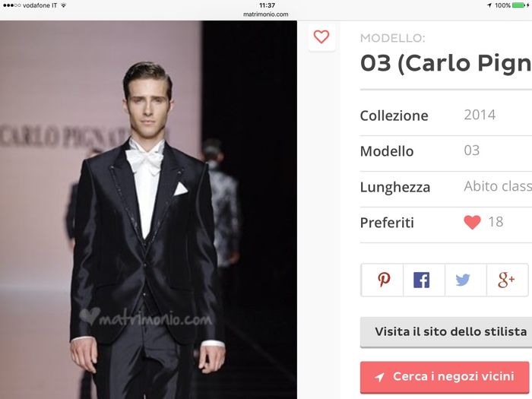Share on Pinterest icon

(x=384, y=280)
